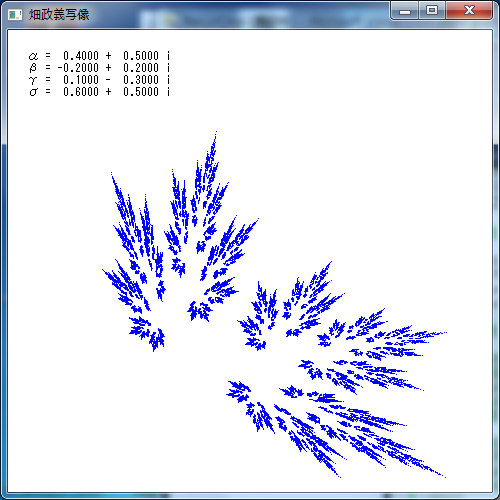Open the window system menu icon
500x500 pixels.
click(15, 14)
